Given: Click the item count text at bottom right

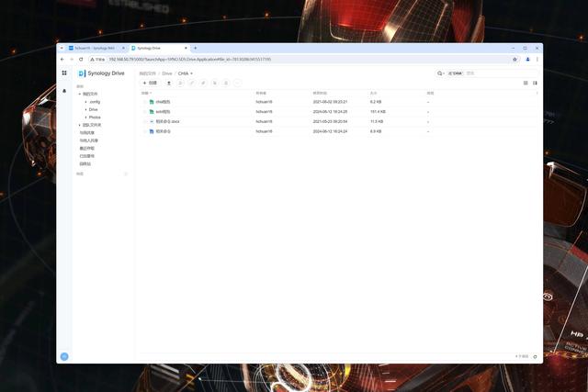Looking at the screenshot, I should [x=522, y=357].
